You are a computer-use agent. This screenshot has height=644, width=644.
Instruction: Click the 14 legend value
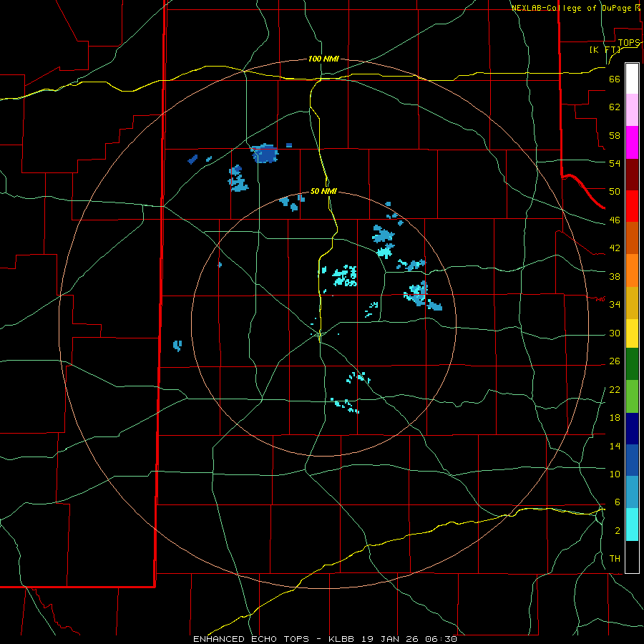click(615, 446)
